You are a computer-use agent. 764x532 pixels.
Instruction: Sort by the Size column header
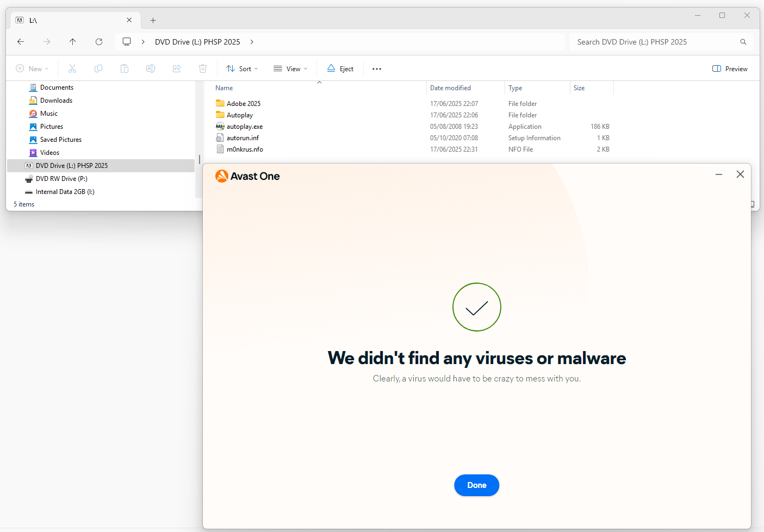click(x=579, y=88)
